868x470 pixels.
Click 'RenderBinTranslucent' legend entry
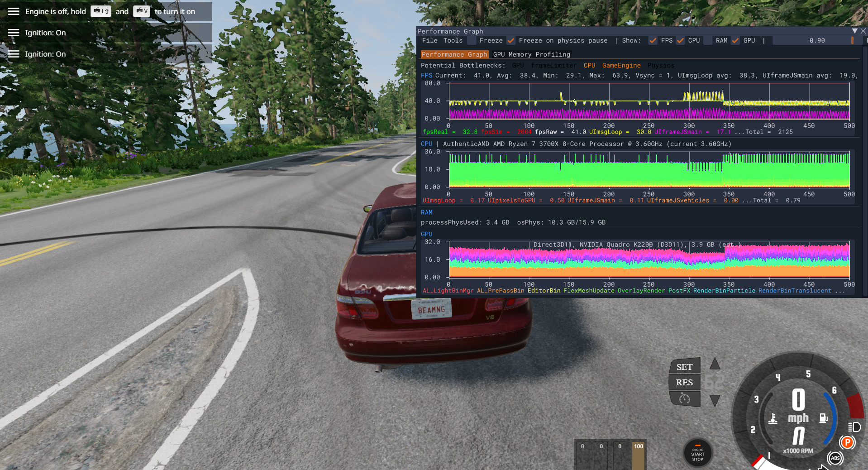795,291
